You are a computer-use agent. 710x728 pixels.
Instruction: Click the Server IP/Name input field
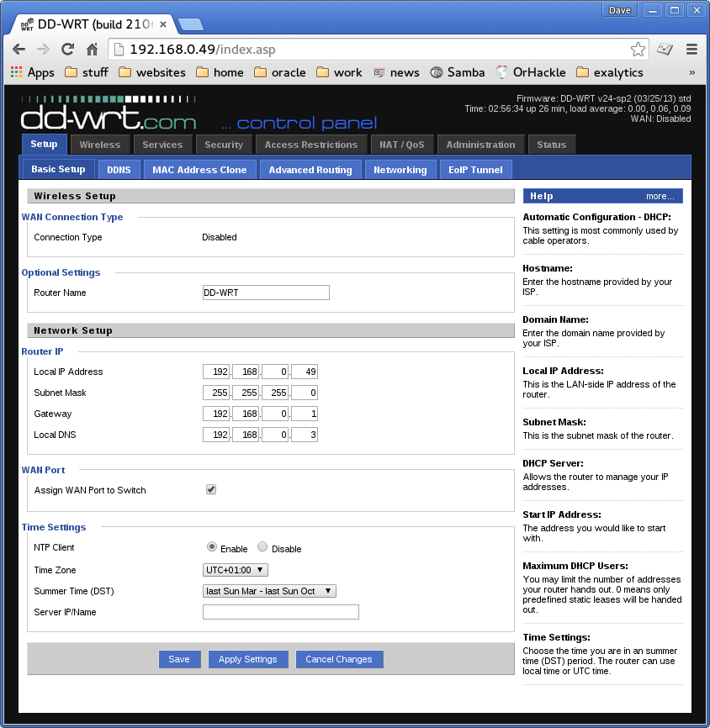point(281,612)
